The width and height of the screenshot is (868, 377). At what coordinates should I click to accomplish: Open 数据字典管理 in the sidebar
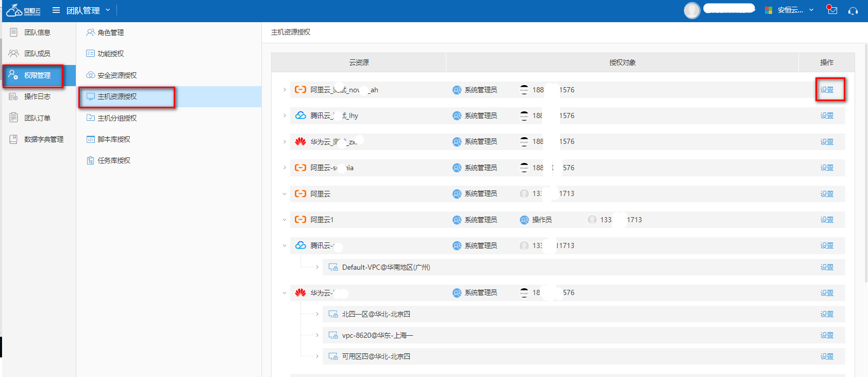coord(44,139)
